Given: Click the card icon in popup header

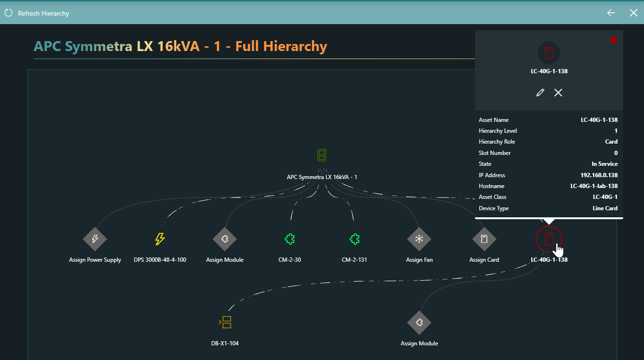Looking at the screenshot, I should click(x=549, y=52).
